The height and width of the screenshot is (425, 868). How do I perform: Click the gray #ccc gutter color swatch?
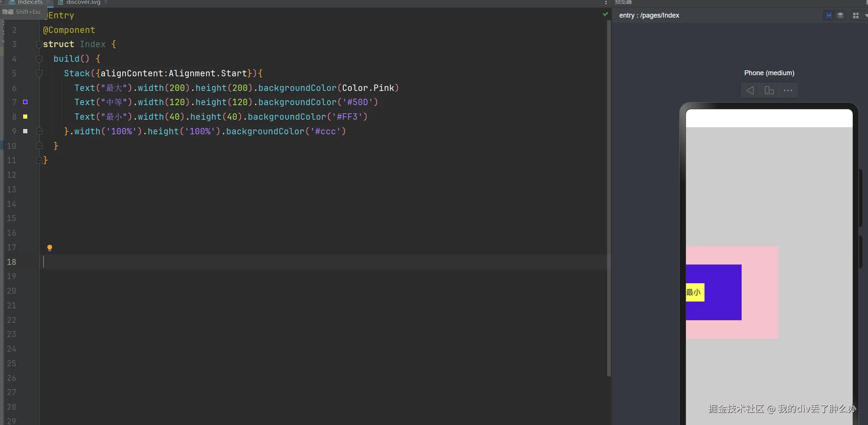tap(25, 131)
